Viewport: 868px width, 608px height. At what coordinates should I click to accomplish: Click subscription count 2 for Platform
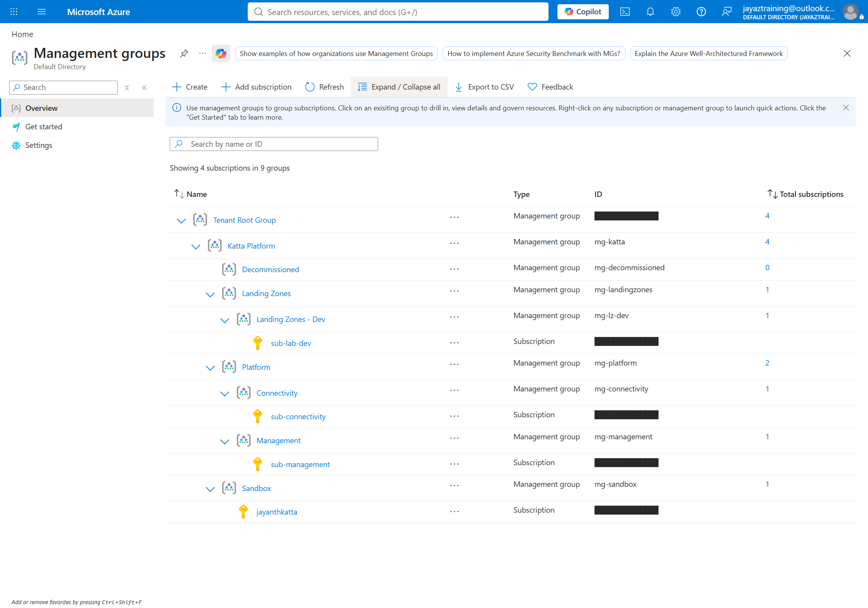(767, 363)
